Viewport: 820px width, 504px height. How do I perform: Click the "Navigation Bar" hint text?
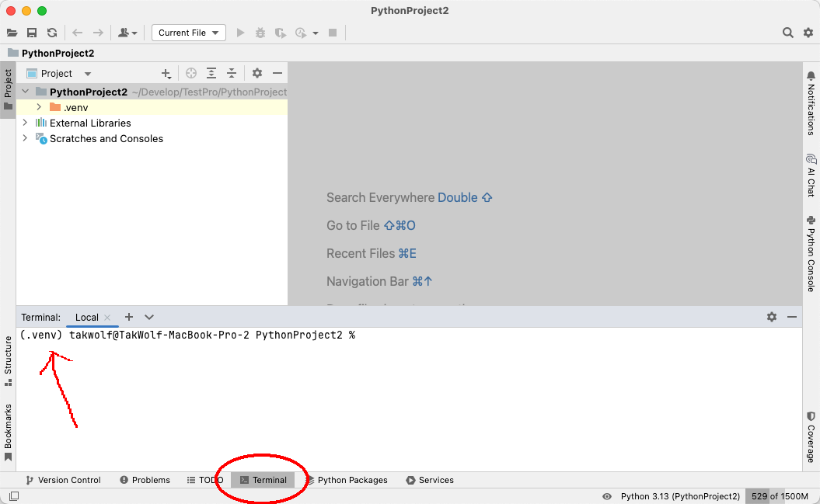pos(367,281)
